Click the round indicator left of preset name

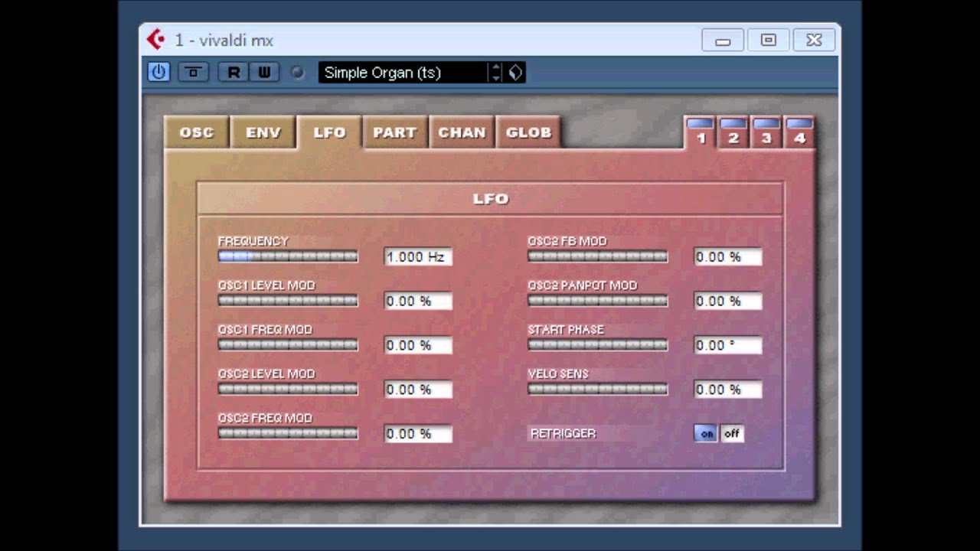coord(297,73)
